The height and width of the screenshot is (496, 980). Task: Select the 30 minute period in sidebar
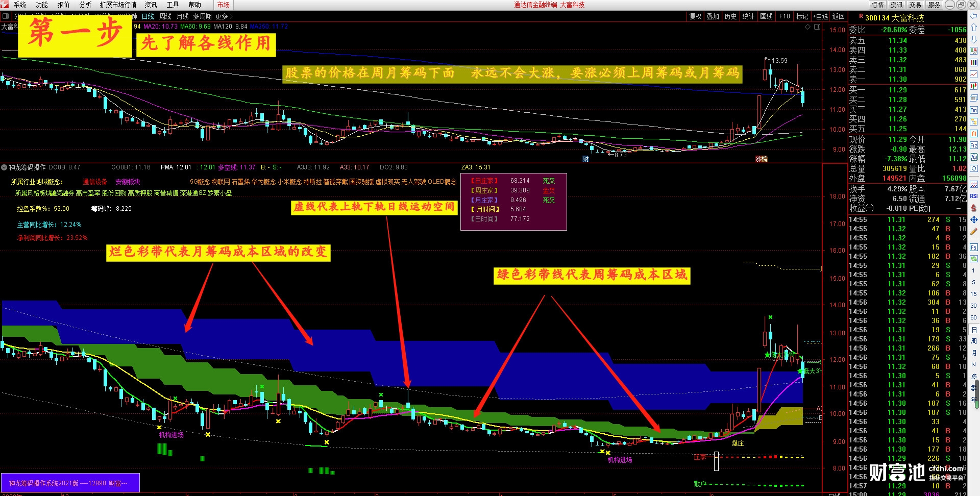click(x=974, y=306)
